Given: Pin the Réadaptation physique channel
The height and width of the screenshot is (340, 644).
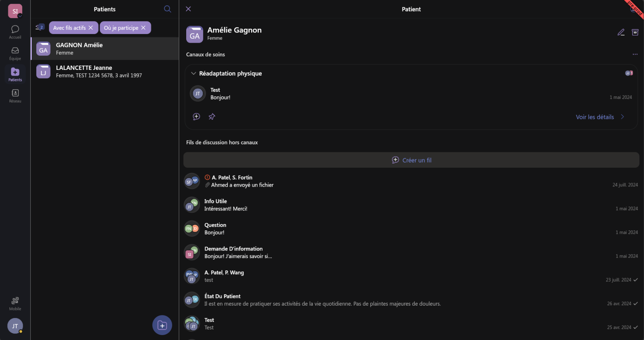Looking at the screenshot, I should click(x=212, y=117).
